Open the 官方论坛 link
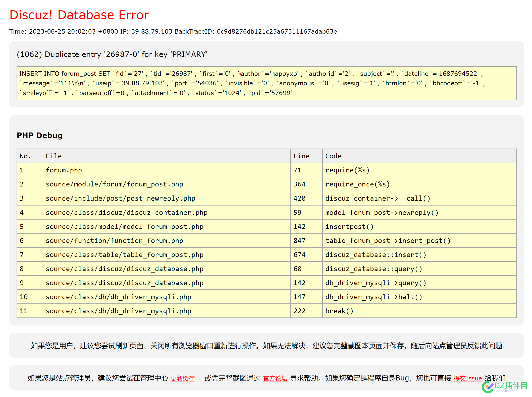 click(x=275, y=378)
